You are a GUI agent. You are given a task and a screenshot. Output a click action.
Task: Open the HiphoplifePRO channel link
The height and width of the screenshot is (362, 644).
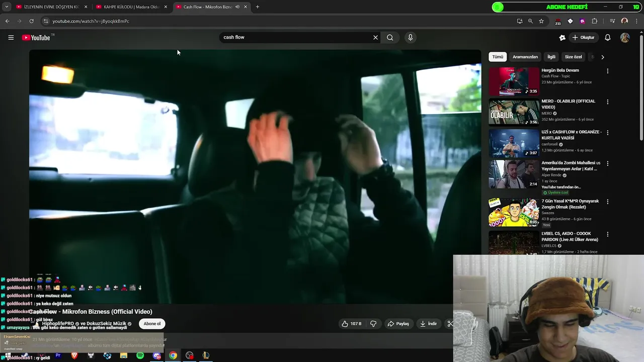click(x=58, y=324)
